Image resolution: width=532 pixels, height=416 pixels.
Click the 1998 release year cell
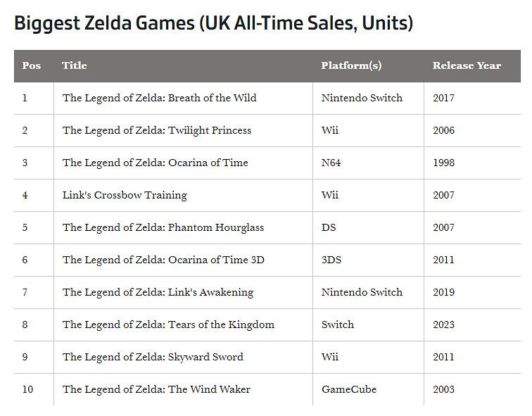point(443,163)
